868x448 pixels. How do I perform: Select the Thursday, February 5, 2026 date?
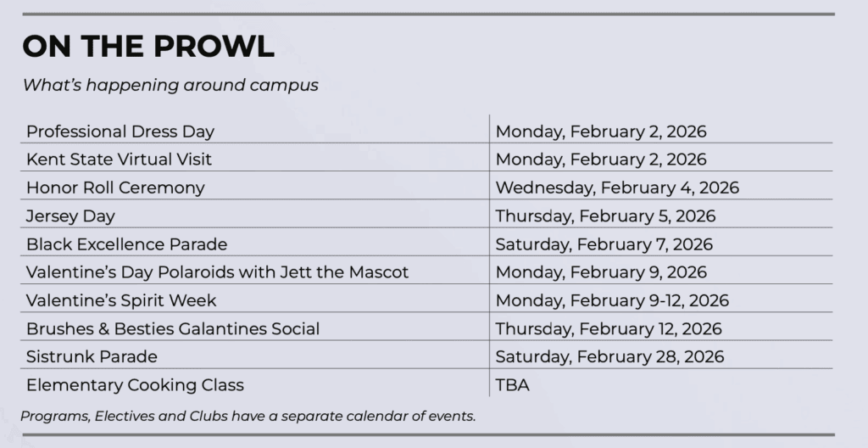[605, 216]
